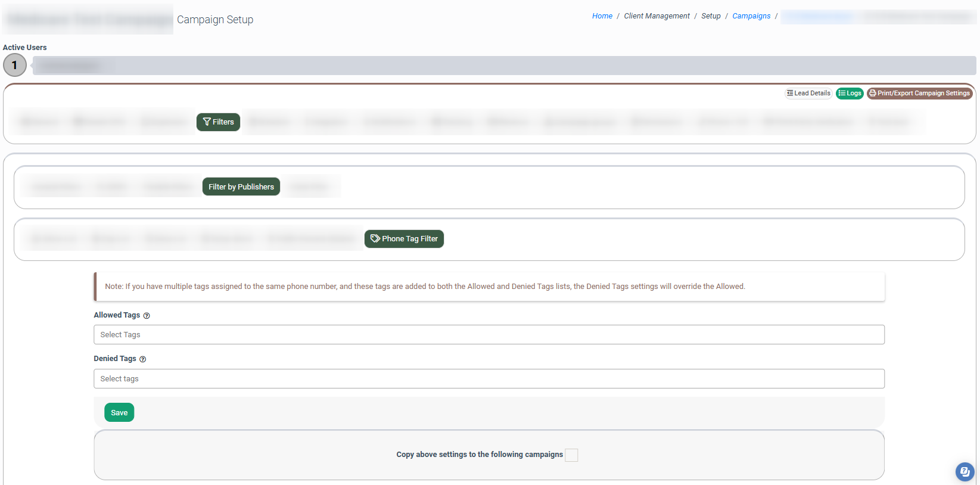Click the Active Users number 1 badge
This screenshot has height=485, width=980.
pos(15,66)
